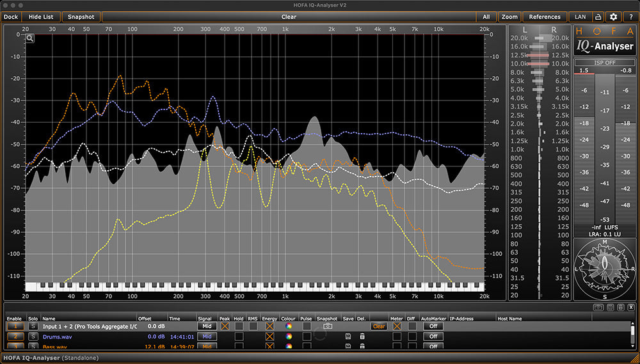The height and width of the screenshot is (364, 640).
Task: Click the lock icon next to LAN
Action: pos(598,17)
